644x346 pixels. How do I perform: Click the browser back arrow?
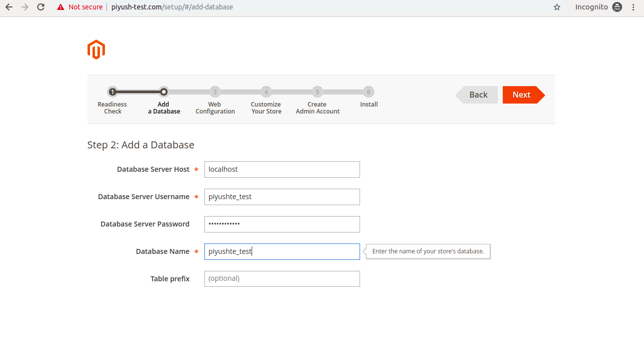point(8,7)
